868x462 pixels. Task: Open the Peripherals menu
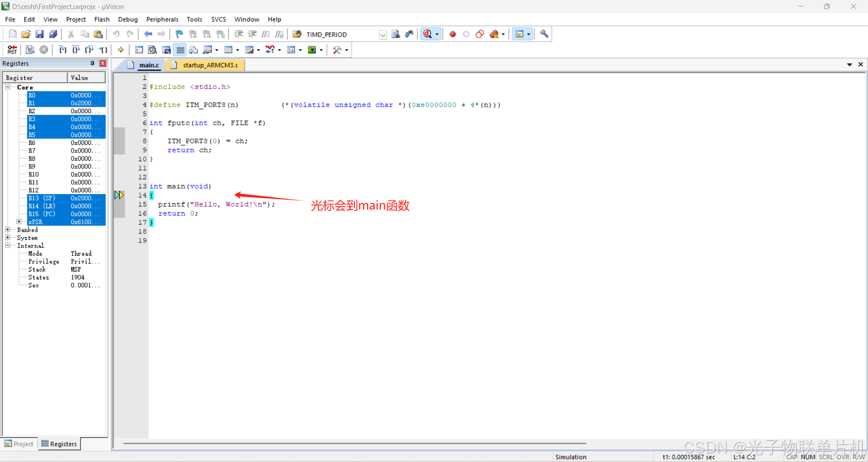coord(162,19)
